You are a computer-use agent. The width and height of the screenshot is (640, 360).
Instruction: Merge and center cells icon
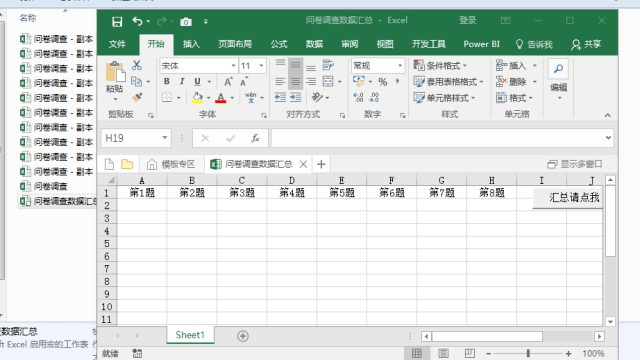point(328,81)
